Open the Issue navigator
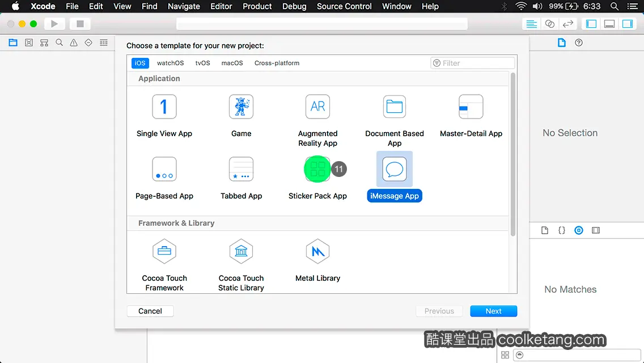Screen dimensions: 644x363 [74, 43]
